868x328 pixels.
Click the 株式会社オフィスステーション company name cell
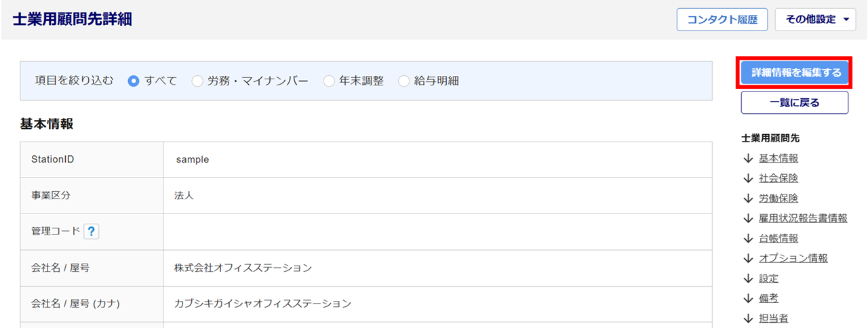(243, 268)
